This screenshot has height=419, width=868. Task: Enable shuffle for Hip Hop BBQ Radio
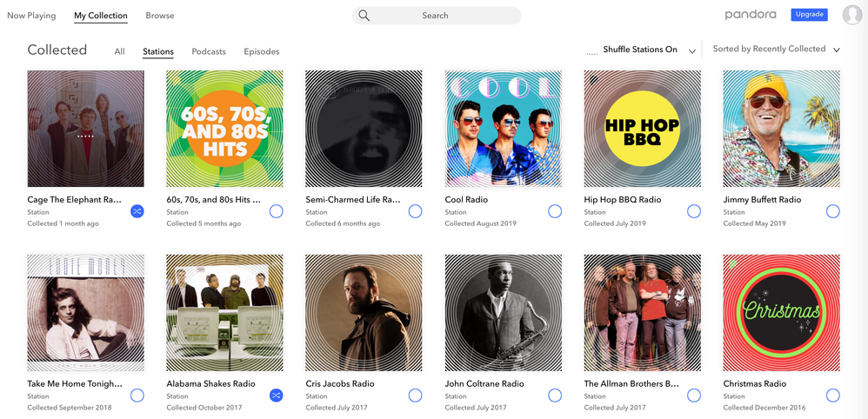click(694, 211)
